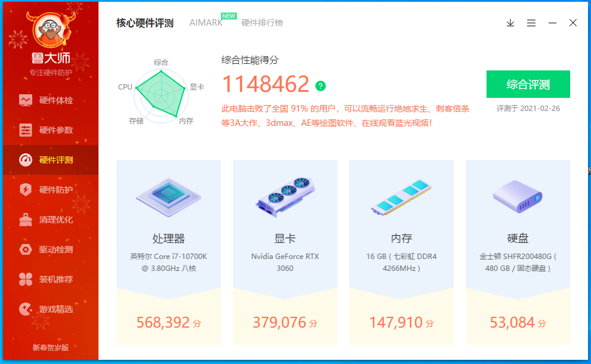Switch to the AIMARK tab

(x=206, y=23)
